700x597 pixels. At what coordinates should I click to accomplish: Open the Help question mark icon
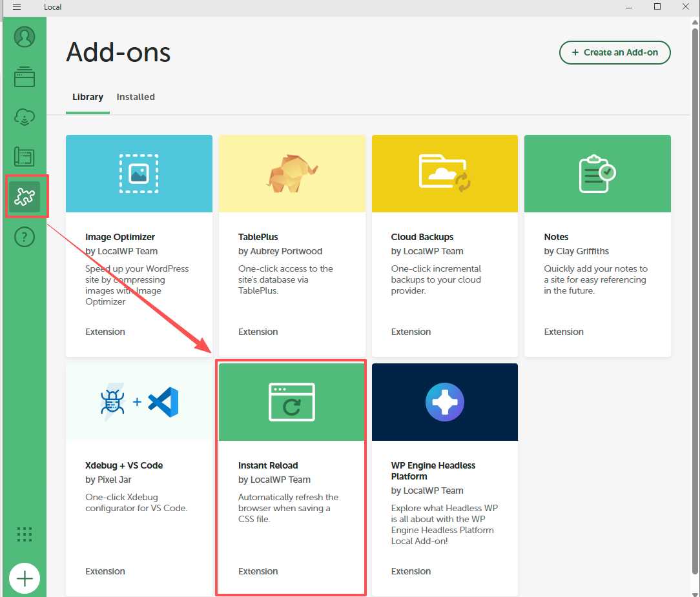click(25, 237)
